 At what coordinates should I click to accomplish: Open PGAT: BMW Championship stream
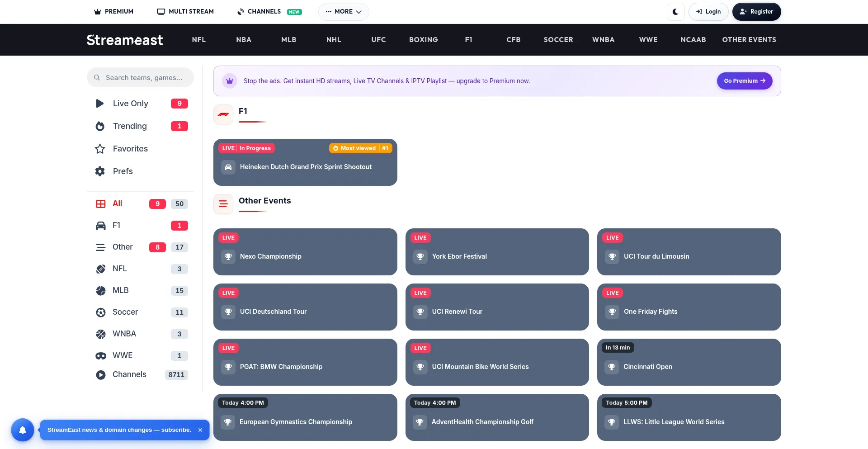tap(305, 362)
